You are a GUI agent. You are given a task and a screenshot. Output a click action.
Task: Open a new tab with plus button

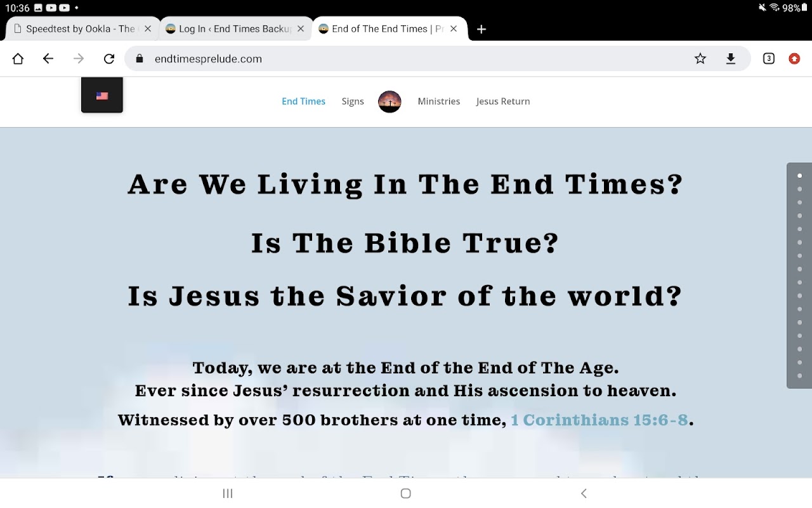(x=481, y=29)
